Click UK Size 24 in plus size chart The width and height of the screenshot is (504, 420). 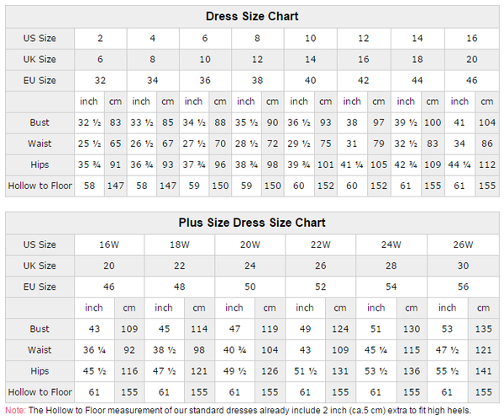click(x=250, y=265)
